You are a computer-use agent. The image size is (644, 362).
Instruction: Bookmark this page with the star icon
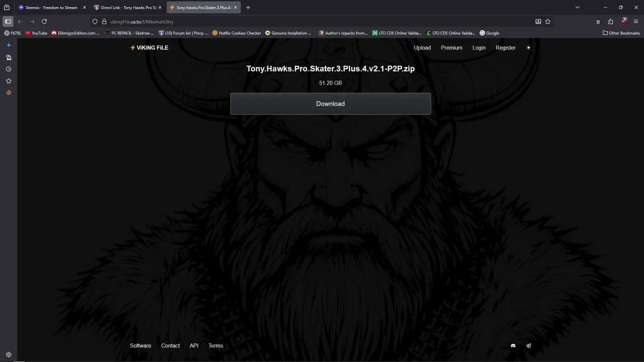[548, 22]
